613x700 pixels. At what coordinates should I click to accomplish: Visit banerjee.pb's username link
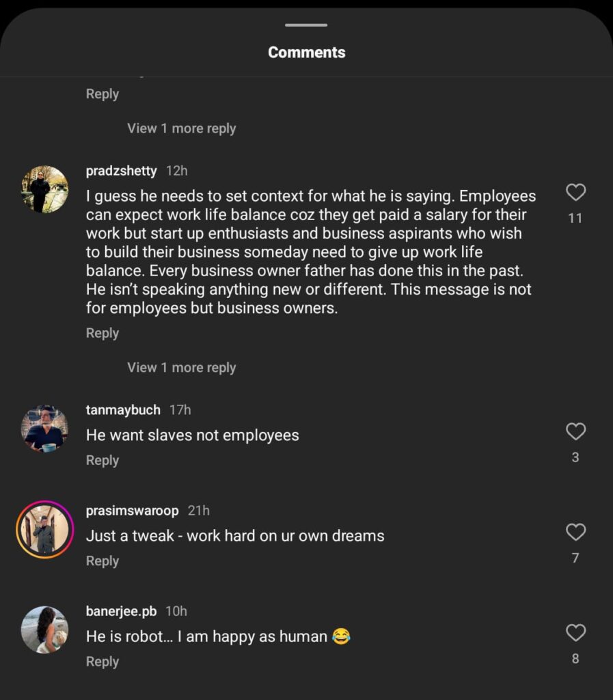pos(121,611)
